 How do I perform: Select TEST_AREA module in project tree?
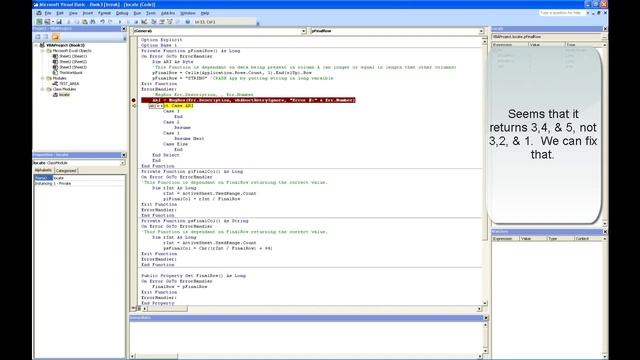tap(69, 84)
